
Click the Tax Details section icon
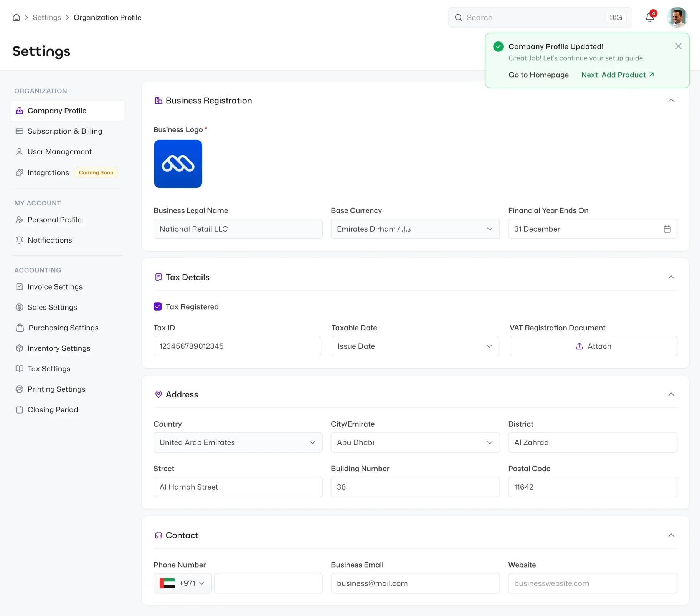[158, 277]
